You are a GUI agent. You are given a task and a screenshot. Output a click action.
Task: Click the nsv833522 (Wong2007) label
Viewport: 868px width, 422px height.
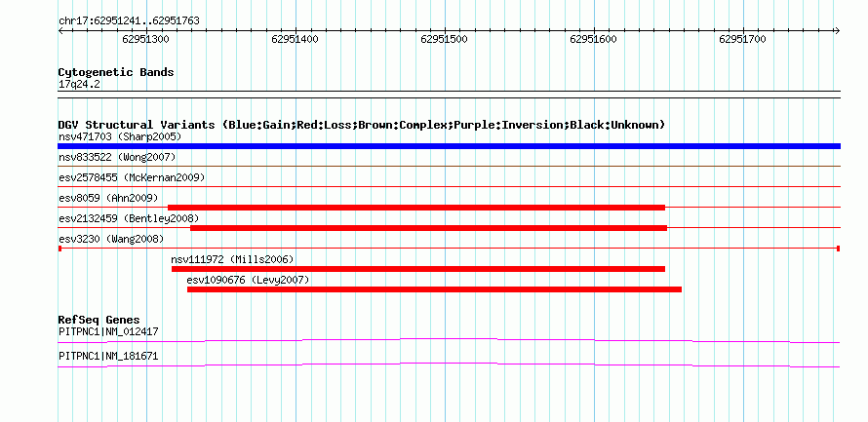(x=117, y=157)
